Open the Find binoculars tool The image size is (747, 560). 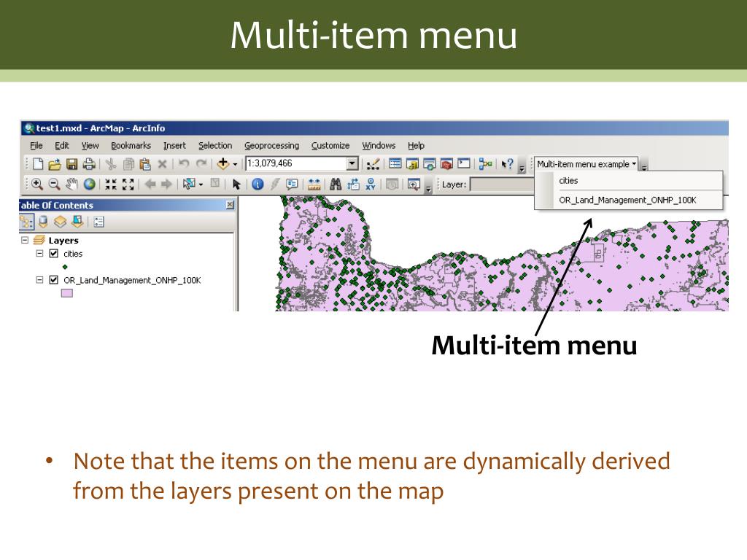click(336, 184)
